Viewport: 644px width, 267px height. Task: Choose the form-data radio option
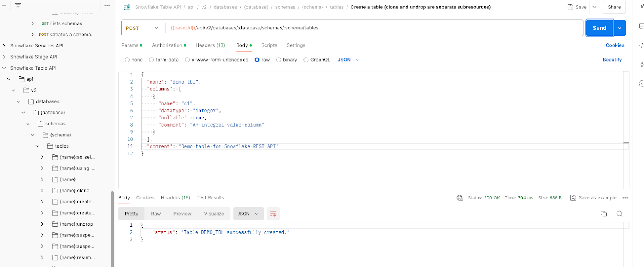coord(151,60)
